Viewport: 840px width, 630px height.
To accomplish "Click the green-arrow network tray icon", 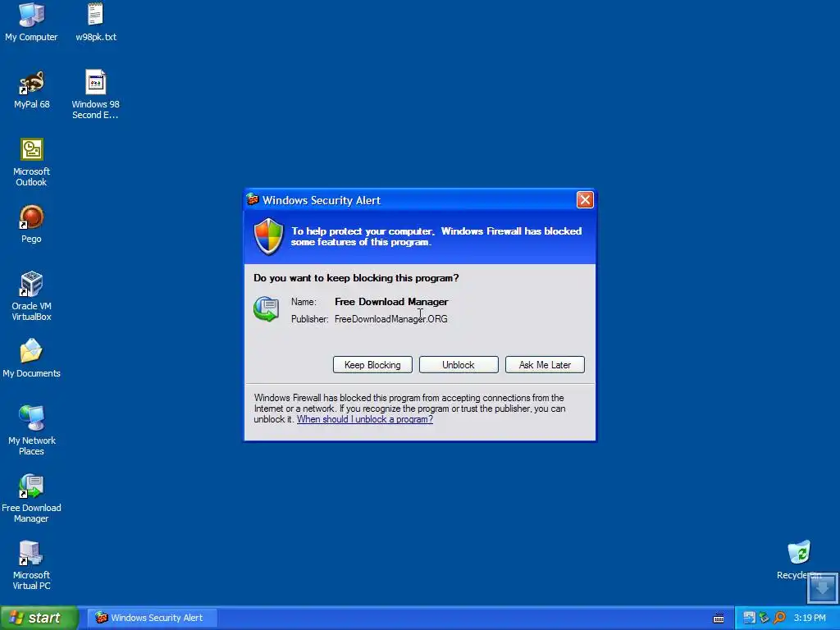I will pos(764,618).
